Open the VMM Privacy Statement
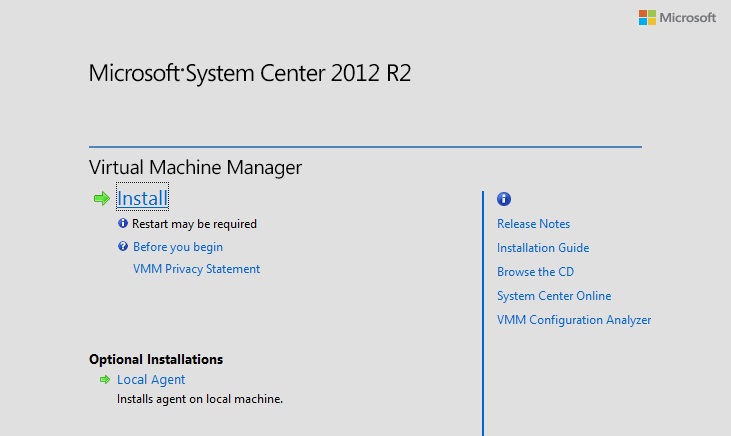Viewport: 731px width, 436px height. coord(196,269)
